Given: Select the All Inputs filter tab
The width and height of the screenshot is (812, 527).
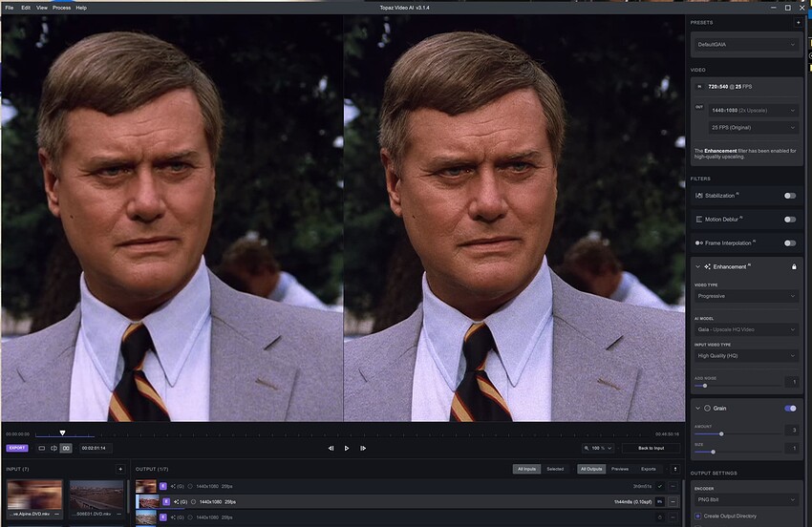Looking at the screenshot, I should coord(526,469).
